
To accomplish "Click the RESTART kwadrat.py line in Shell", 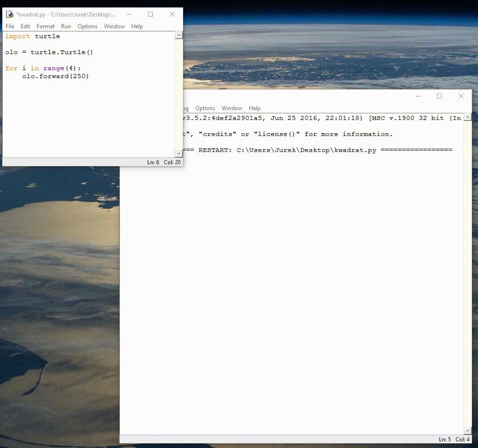I will coord(318,150).
